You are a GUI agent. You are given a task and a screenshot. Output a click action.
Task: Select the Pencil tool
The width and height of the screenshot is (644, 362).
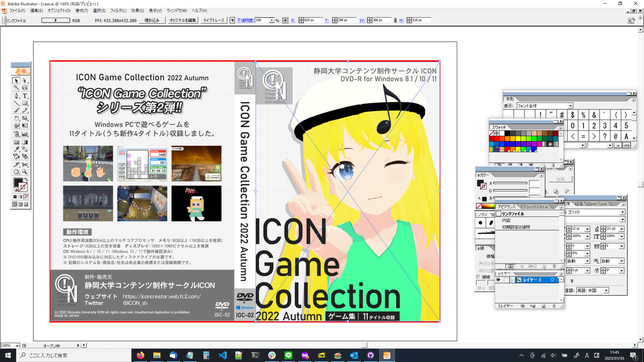click(25, 110)
